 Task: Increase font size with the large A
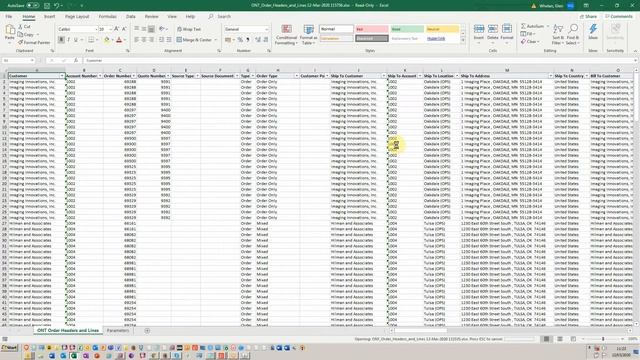pos(117,29)
